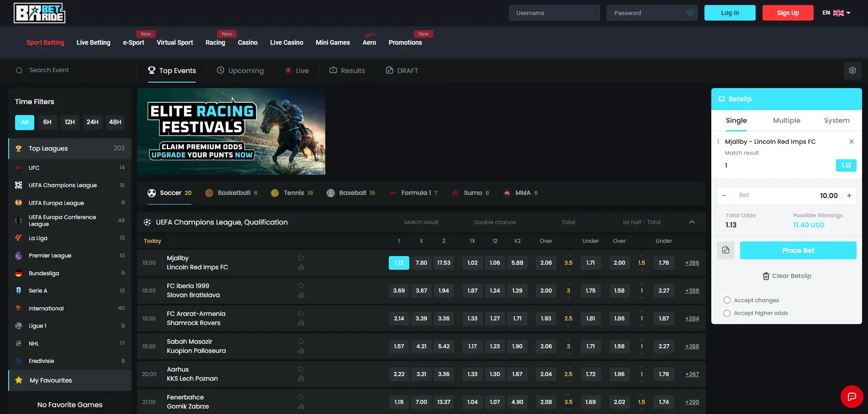The image size is (868, 414).
Task: Open statistics for Mjallby match
Action: click(x=301, y=267)
